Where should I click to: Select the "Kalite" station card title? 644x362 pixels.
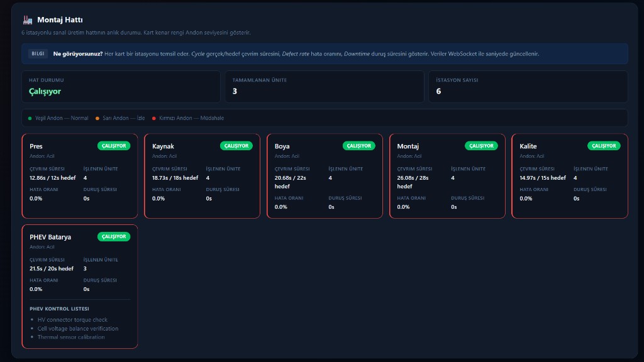click(528, 146)
